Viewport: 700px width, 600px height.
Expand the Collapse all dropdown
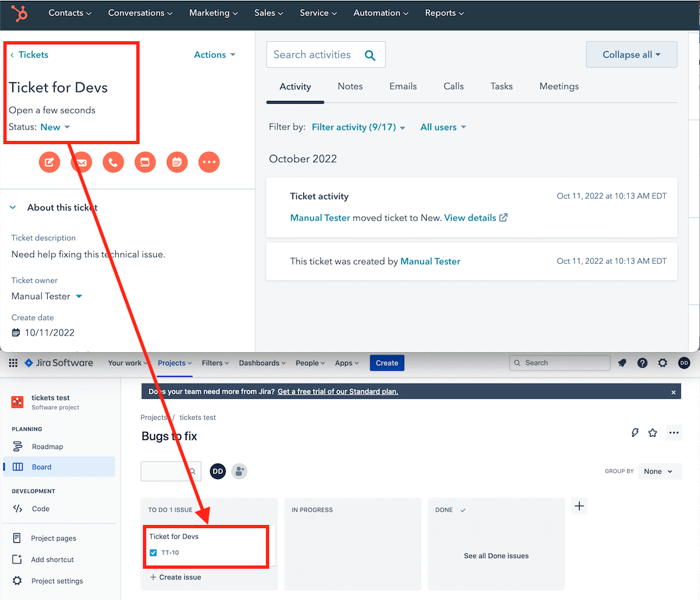click(632, 54)
